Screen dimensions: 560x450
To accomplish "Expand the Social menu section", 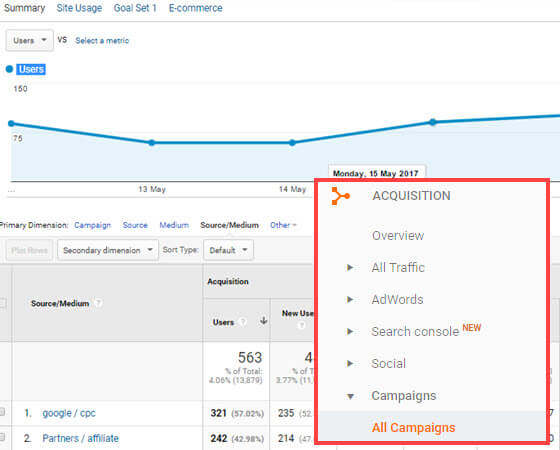I will 350,364.
